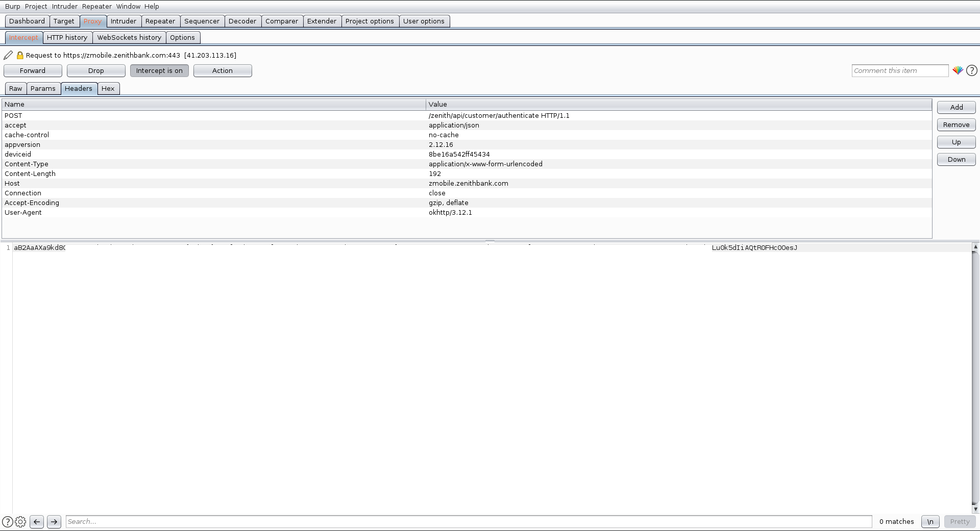Forward the intercepted request
Viewport: 980px width, 531px height.
point(33,70)
